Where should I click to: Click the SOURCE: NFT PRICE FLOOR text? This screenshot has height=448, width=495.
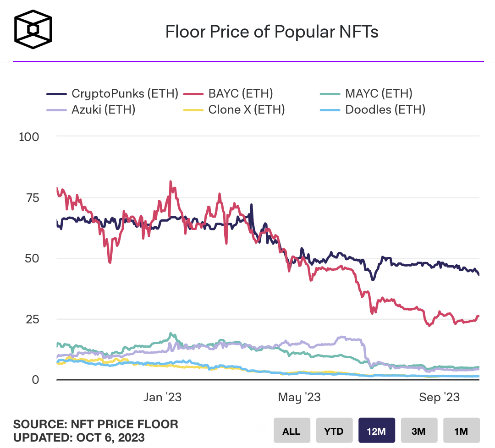(x=95, y=424)
